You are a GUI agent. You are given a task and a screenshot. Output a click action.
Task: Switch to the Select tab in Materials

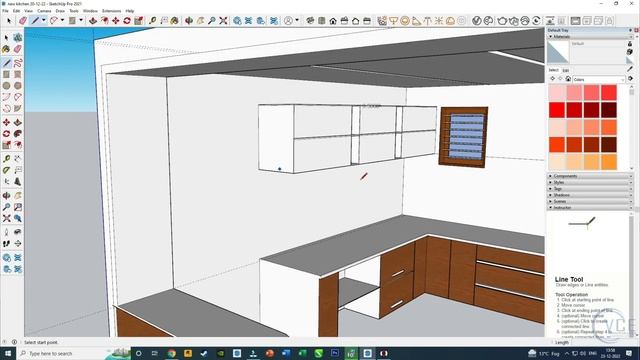pyautogui.click(x=553, y=70)
